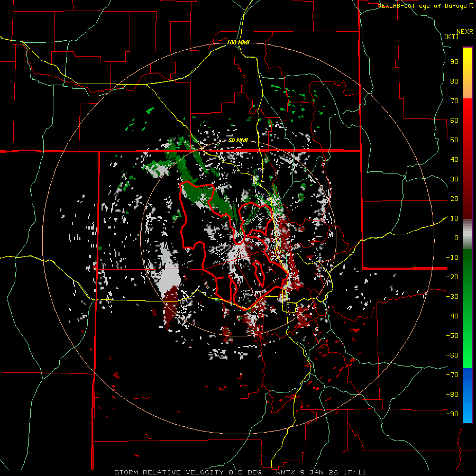Image resolution: width=476 pixels, height=476 pixels.
Task: Click the positive "70" scale value
Action: pyautogui.click(x=454, y=101)
